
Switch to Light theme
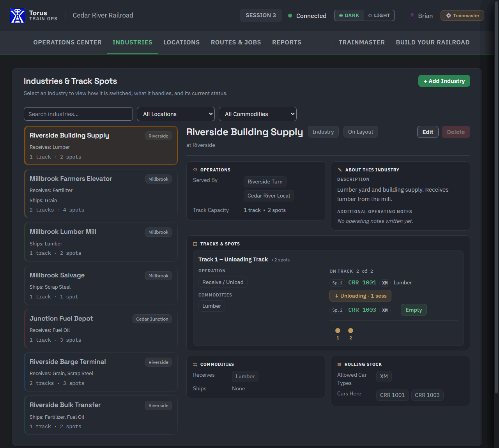379,16
